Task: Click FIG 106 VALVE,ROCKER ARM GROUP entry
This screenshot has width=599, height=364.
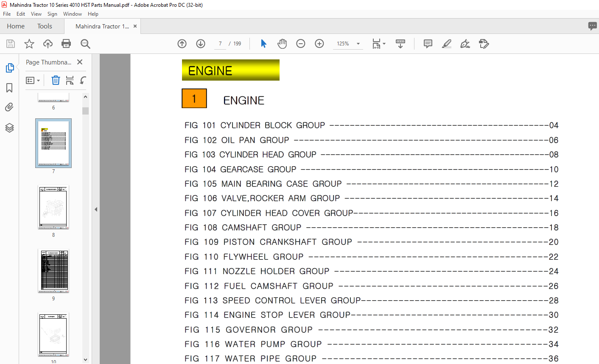Action: click(371, 199)
